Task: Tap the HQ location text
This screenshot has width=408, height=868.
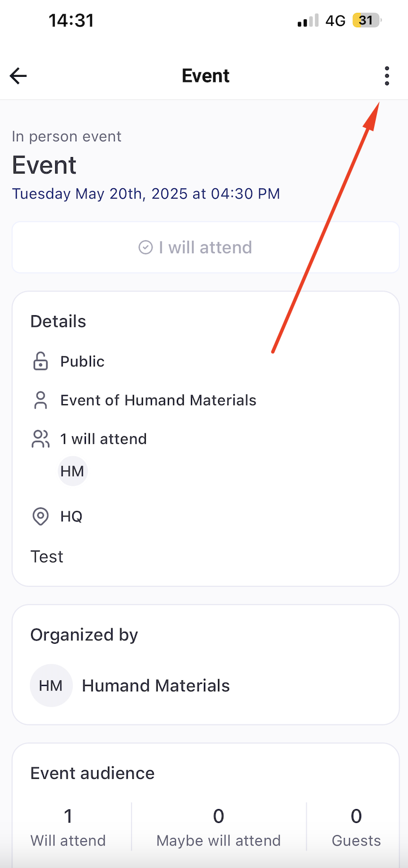Action: 72,517
